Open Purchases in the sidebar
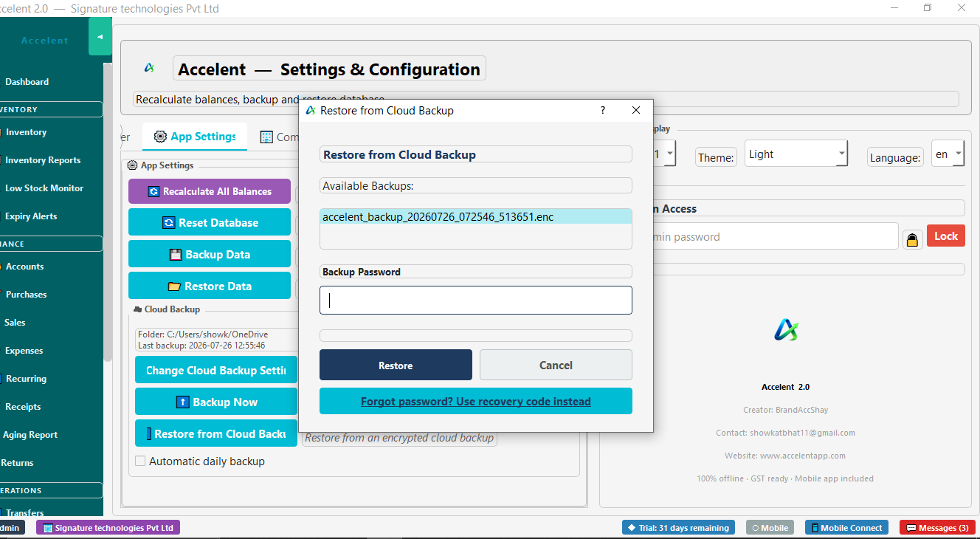The height and width of the screenshot is (539, 980). click(26, 295)
